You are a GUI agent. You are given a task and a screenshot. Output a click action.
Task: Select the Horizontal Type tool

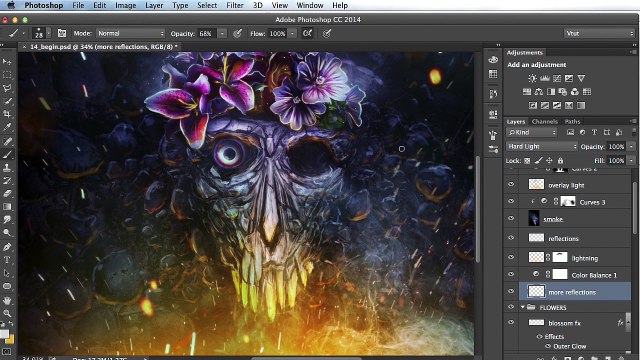pos(7,260)
